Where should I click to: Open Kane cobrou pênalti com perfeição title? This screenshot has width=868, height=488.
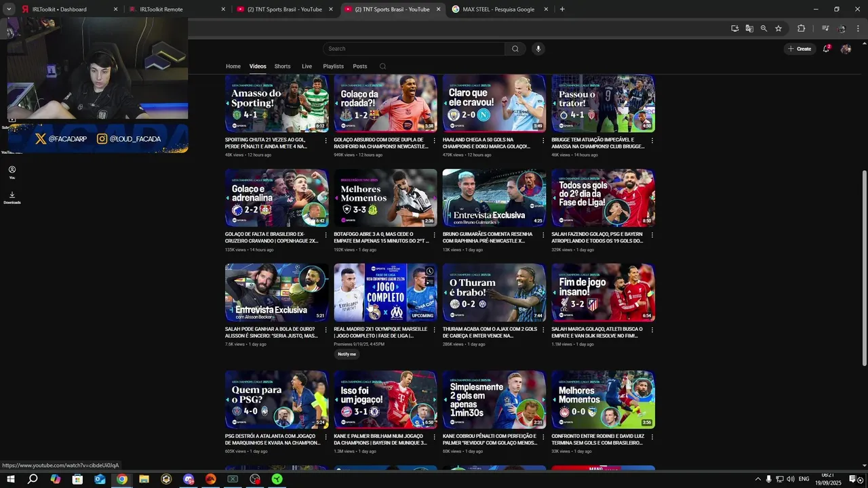coord(490,439)
